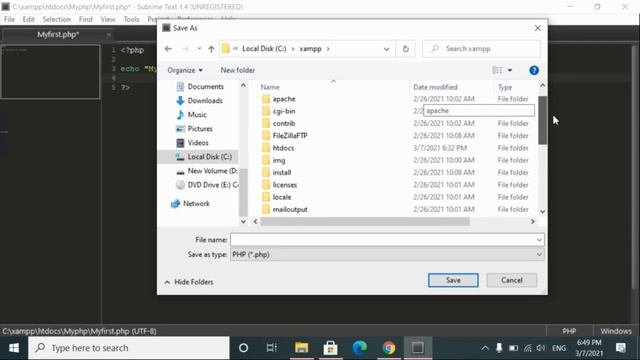
Task: Open File Explorer from the taskbar
Action: pyautogui.click(x=302, y=348)
